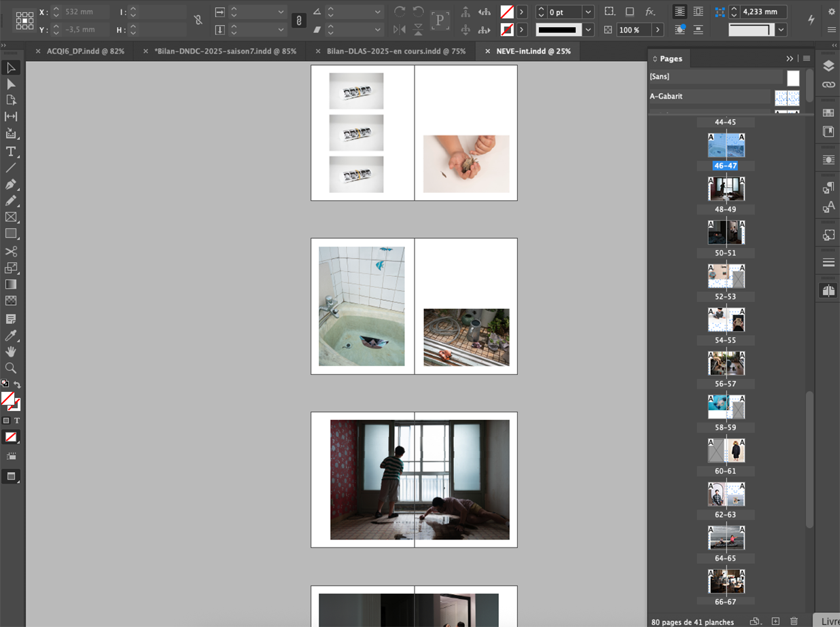Open the Links panel from the dock
Viewport: 840px width, 627px height.
pyautogui.click(x=828, y=84)
